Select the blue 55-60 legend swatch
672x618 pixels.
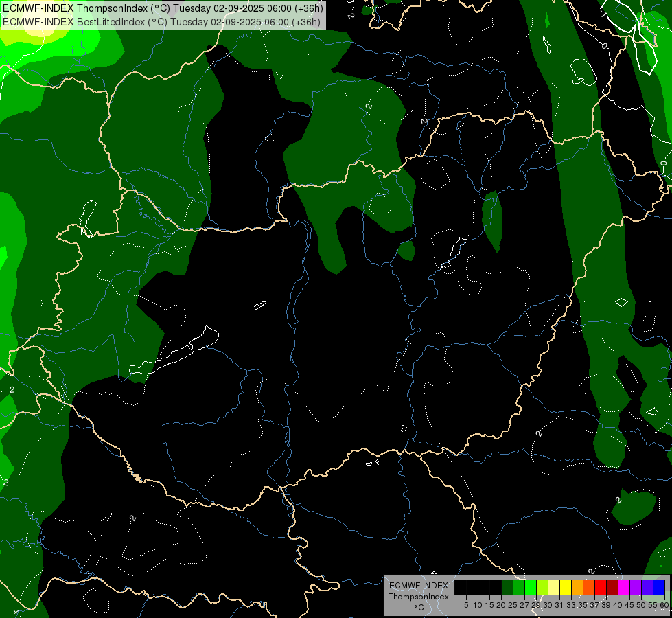coord(659,587)
